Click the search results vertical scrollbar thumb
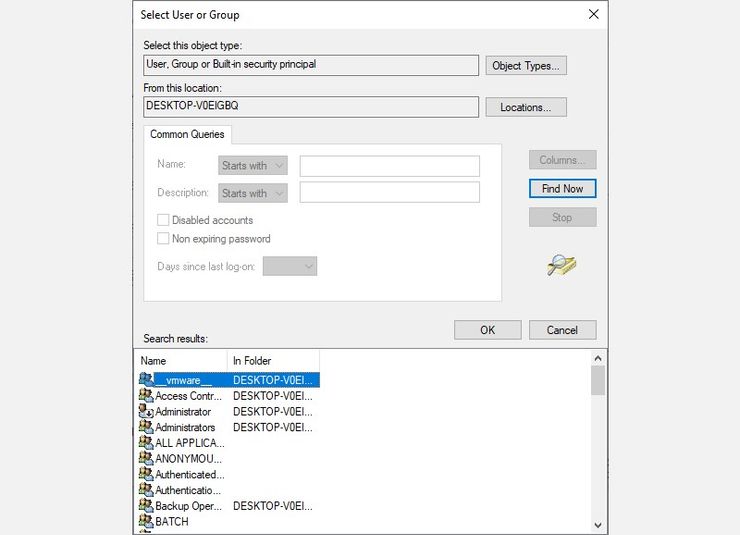The height and width of the screenshot is (535, 740). 598,381
